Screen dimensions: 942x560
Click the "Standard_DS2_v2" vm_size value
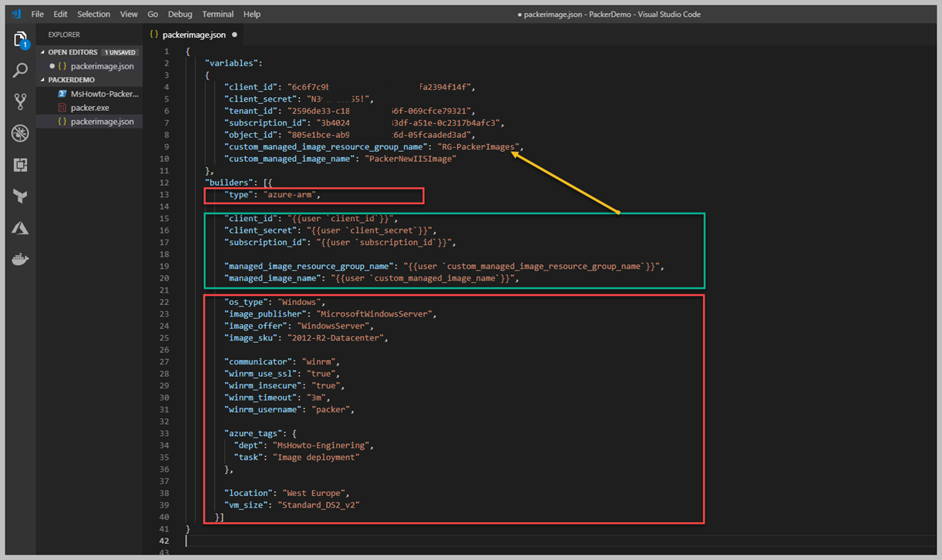coord(319,505)
